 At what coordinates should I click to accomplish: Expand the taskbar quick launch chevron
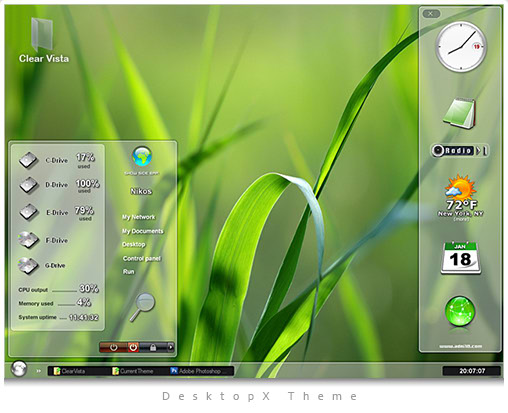(38, 371)
